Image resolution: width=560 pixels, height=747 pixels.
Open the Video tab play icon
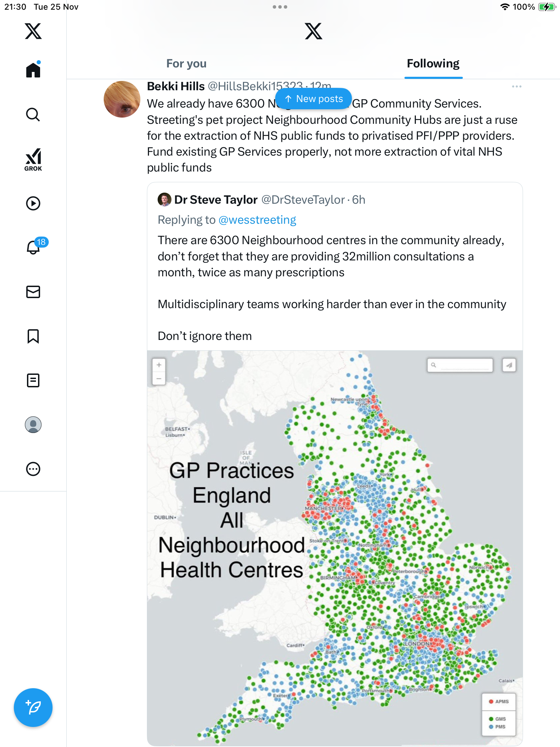pos(33,203)
